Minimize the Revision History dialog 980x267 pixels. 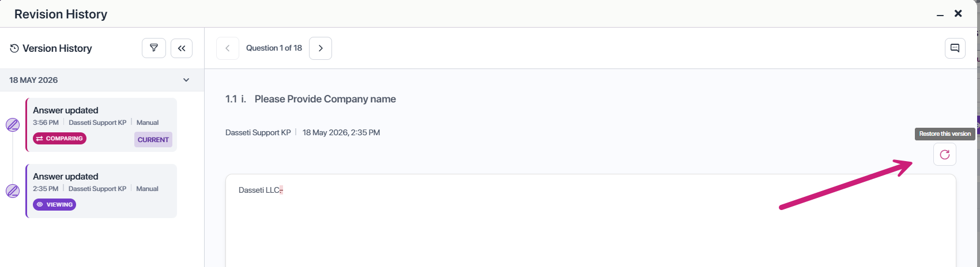pyautogui.click(x=940, y=14)
